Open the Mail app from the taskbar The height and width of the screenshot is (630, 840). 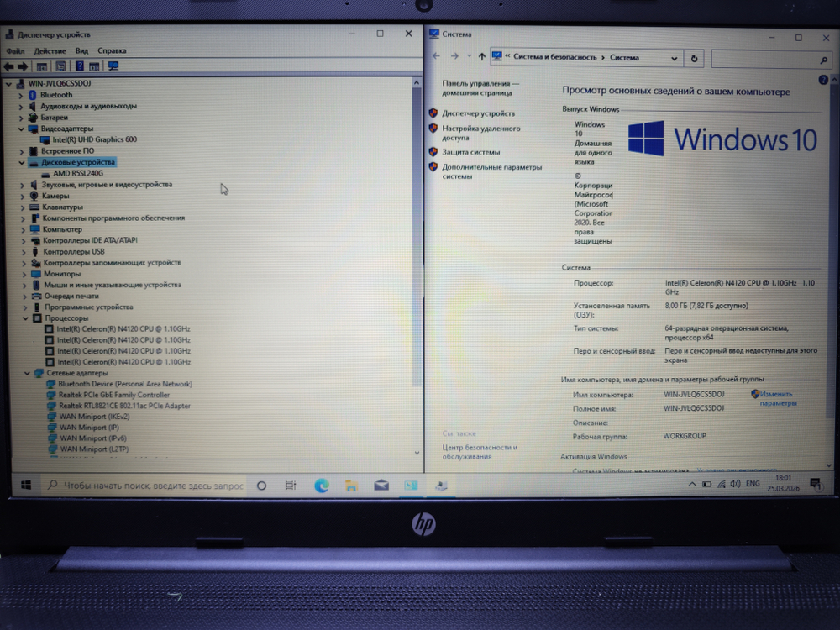pyautogui.click(x=380, y=486)
